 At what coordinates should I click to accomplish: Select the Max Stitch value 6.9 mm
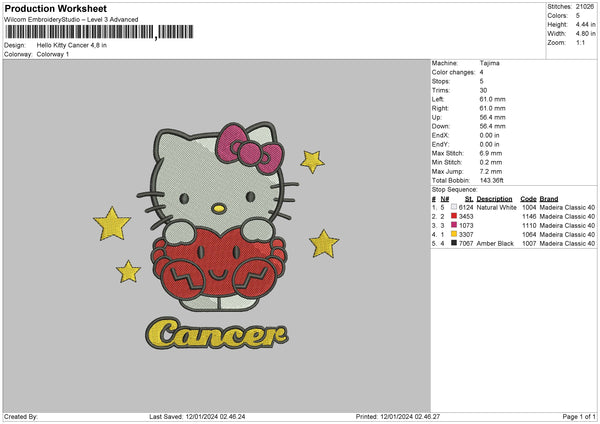pyautogui.click(x=491, y=153)
